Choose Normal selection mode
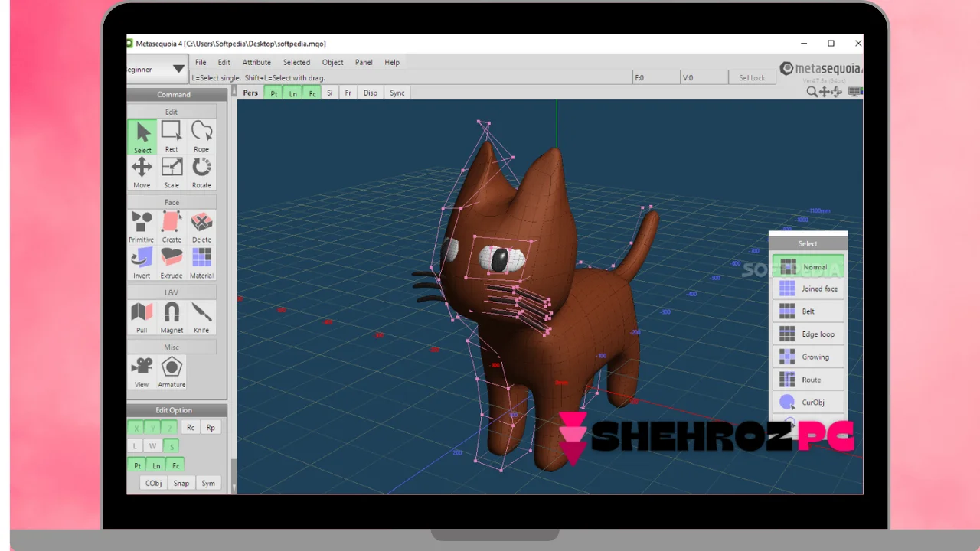The image size is (980, 551). (808, 266)
